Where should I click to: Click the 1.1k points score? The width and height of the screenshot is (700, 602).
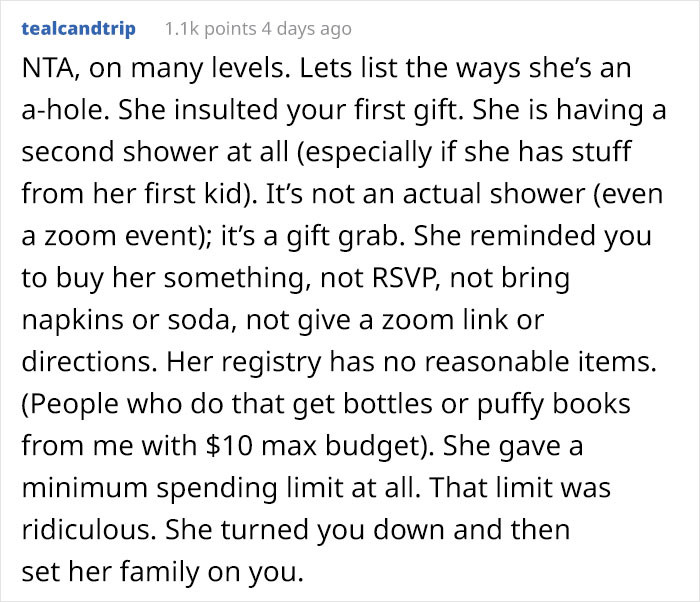coord(208,29)
